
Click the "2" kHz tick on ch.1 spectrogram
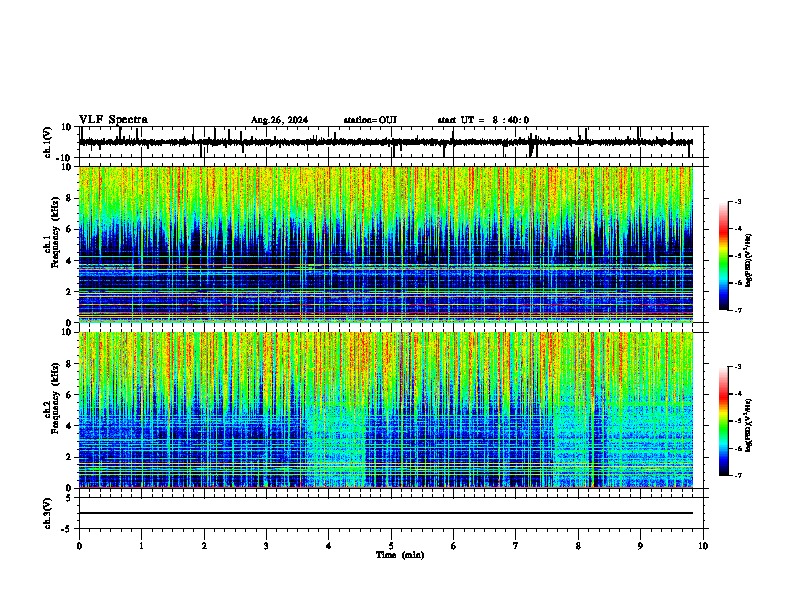[69, 291]
